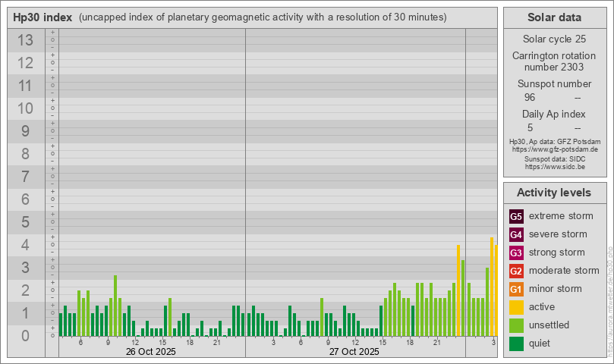Click the yellow active level swatch
Image resolution: width=614 pixels, height=364 pixels.
[516, 307]
